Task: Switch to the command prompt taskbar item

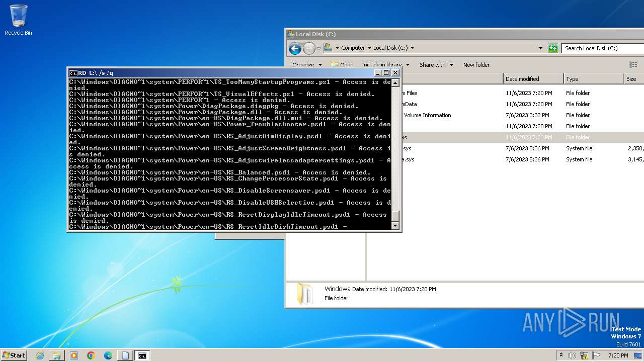Action: (142, 355)
